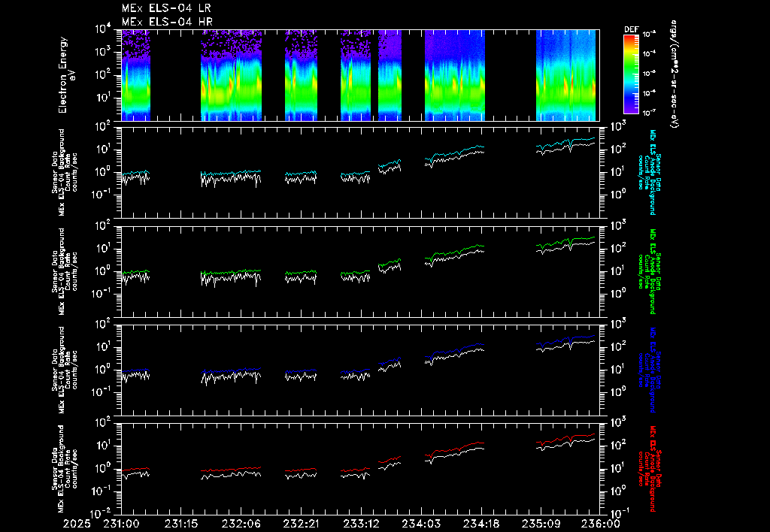Click the "232:06" time axis label
770x532 pixels.
click(241, 524)
